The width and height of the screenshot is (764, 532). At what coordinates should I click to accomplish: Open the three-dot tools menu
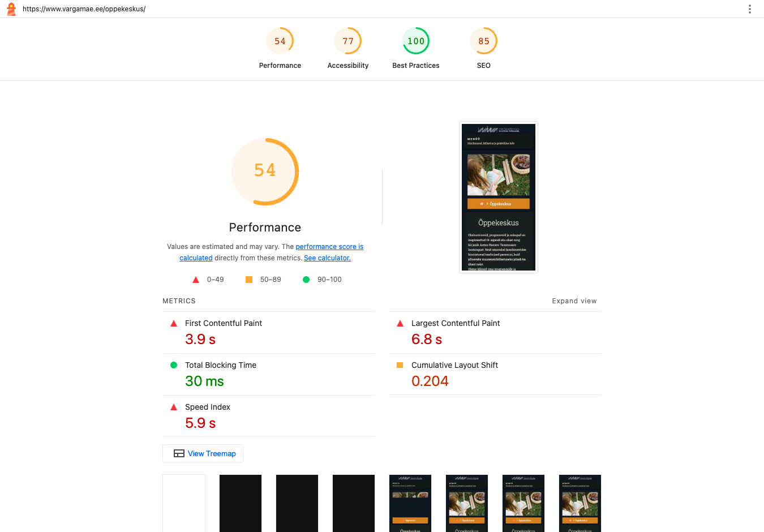click(x=750, y=9)
